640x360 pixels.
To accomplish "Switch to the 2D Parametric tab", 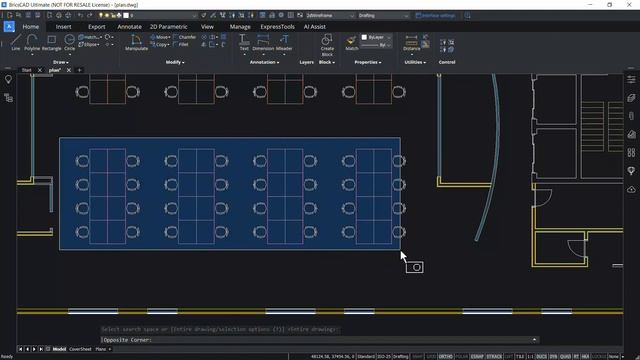I will tap(169, 27).
